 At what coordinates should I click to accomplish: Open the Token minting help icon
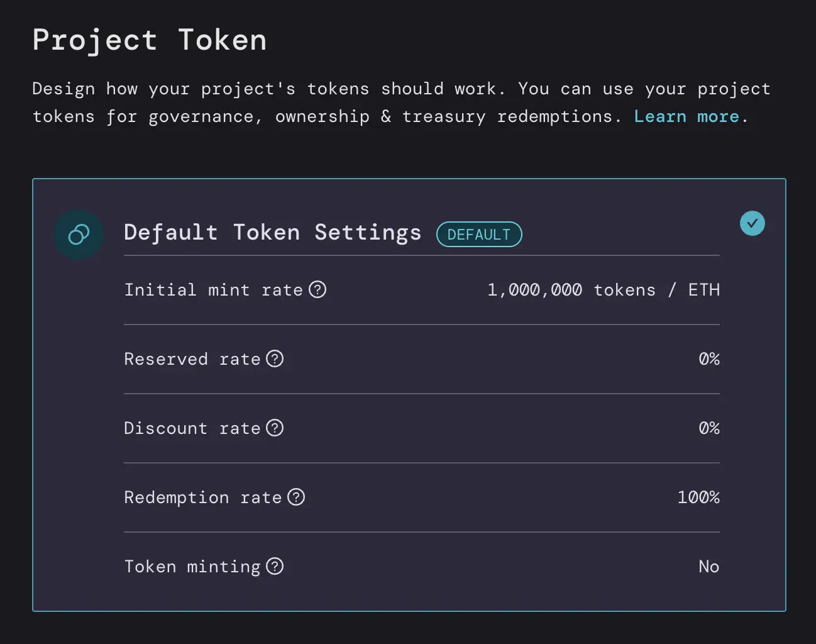pyautogui.click(x=275, y=566)
